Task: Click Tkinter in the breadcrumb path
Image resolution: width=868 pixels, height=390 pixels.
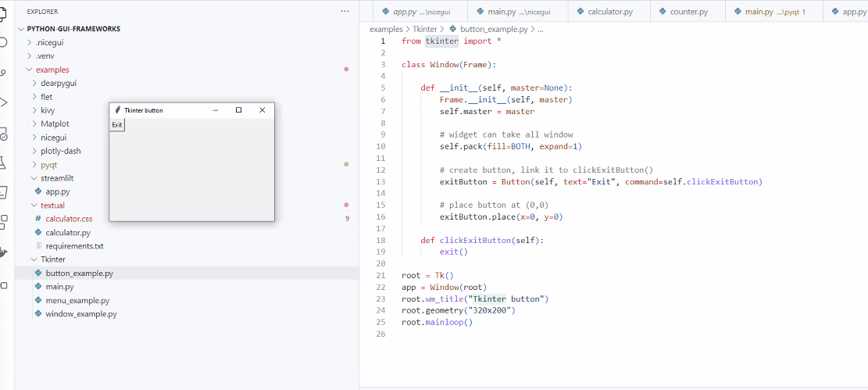Action: point(424,30)
